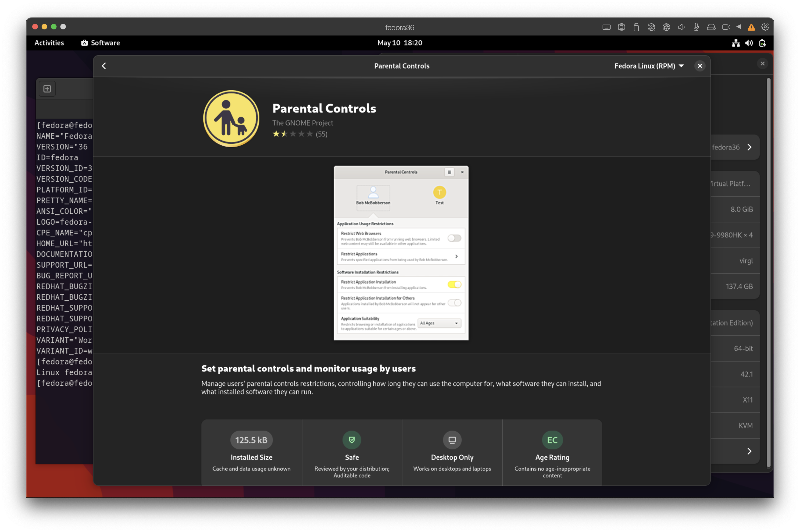Image resolution: width=800 pixels, height=532 pixels.
Task: Open the Activities overview
Action: pyautogui.click(x=49, y=43)
